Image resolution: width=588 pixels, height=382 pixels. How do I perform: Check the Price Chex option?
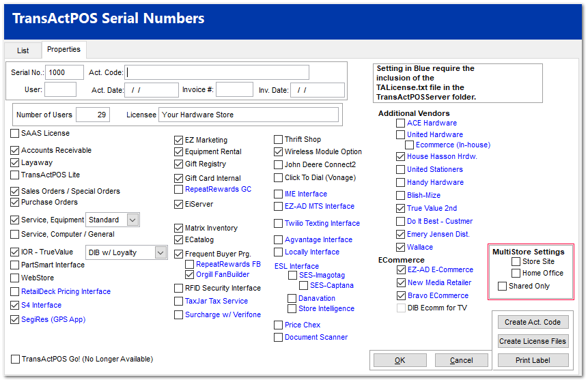coord(278,325)
